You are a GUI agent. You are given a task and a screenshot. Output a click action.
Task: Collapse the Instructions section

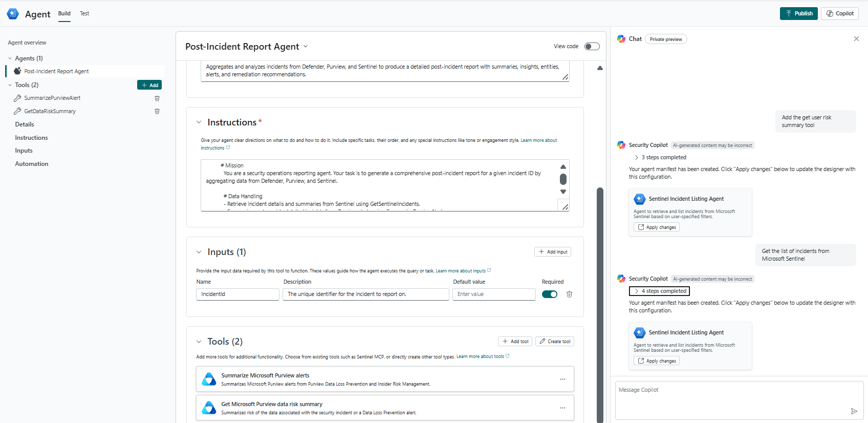(199, 122)
